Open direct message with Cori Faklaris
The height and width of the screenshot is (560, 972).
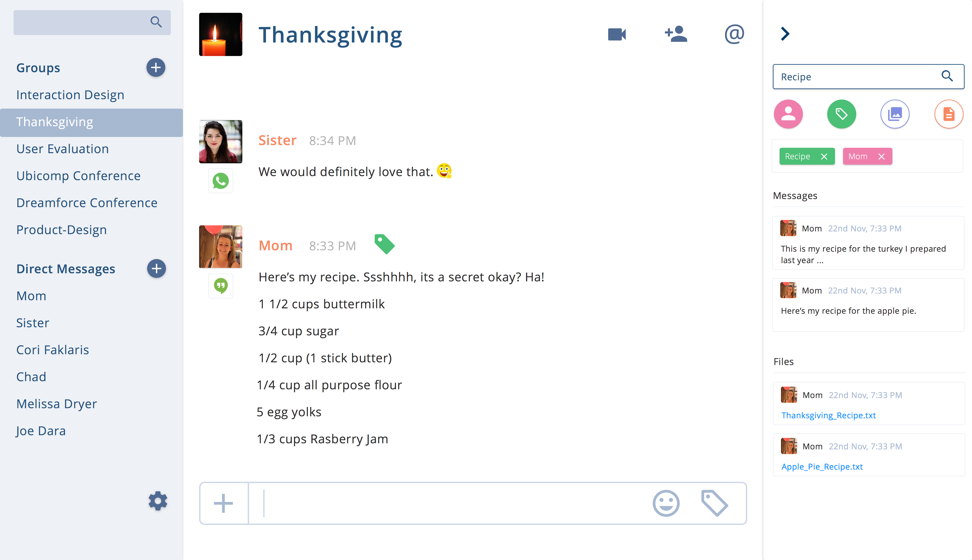tap(53, 350)
